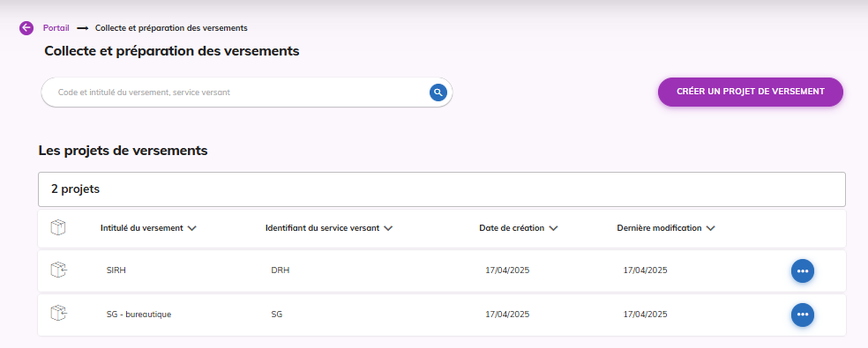Sort by Intitulé du versement chevron
868x348 pixels.
coord(192,228)
